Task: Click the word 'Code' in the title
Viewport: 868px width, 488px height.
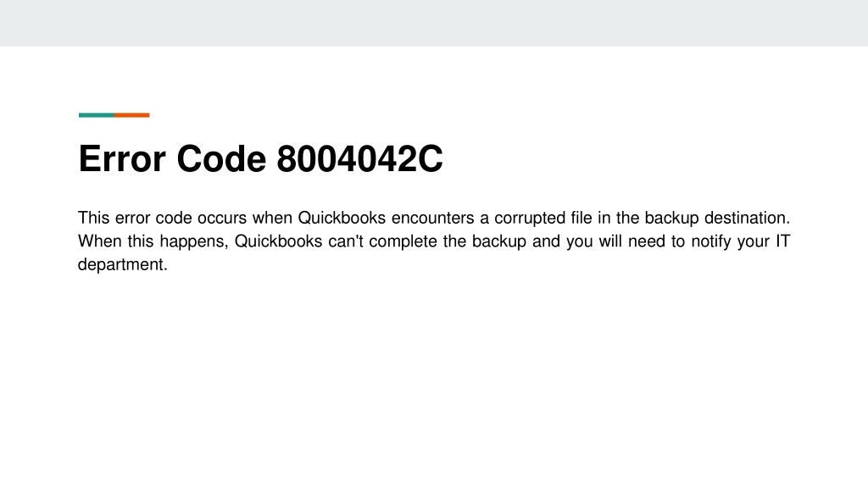Action: tap(221, 159)
